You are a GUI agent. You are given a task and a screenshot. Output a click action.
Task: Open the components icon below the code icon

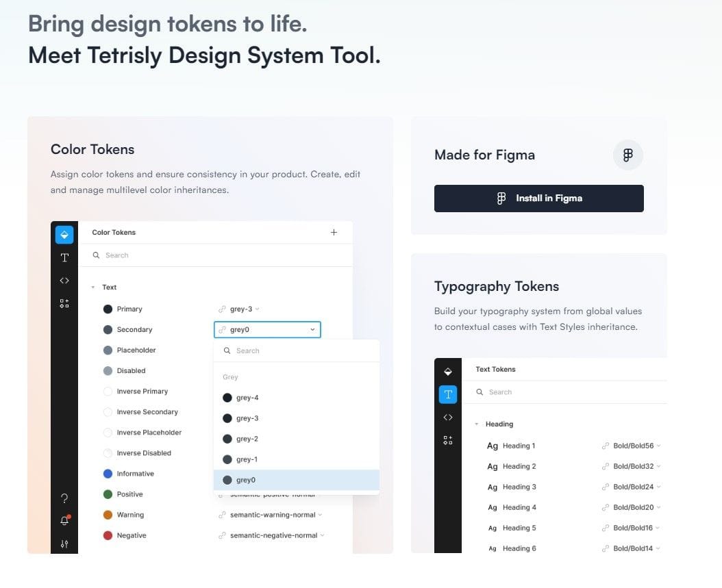[64, 303]
